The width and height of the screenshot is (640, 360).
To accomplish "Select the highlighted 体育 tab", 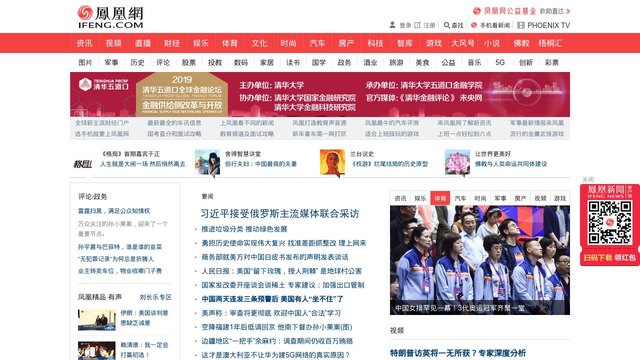I will [440, 198].
